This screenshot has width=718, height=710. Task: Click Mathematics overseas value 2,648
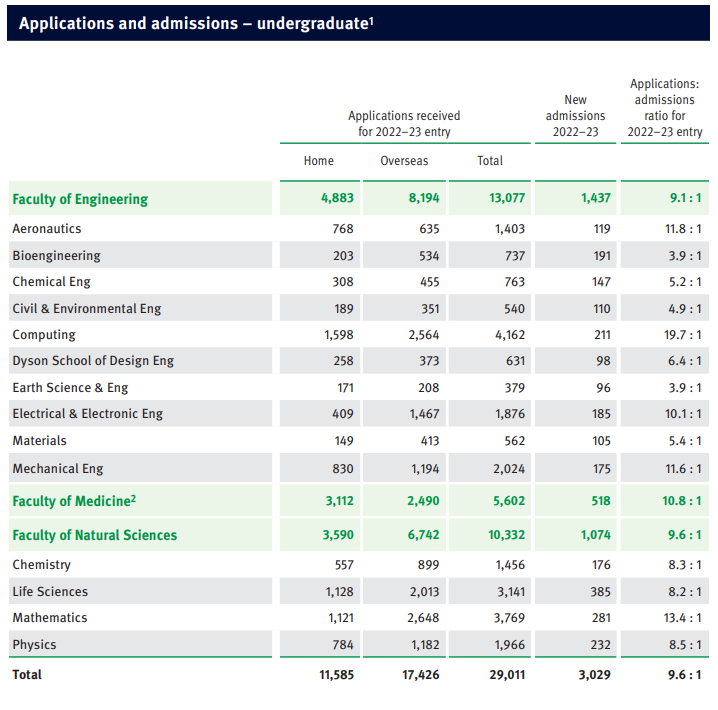[424, 618]
